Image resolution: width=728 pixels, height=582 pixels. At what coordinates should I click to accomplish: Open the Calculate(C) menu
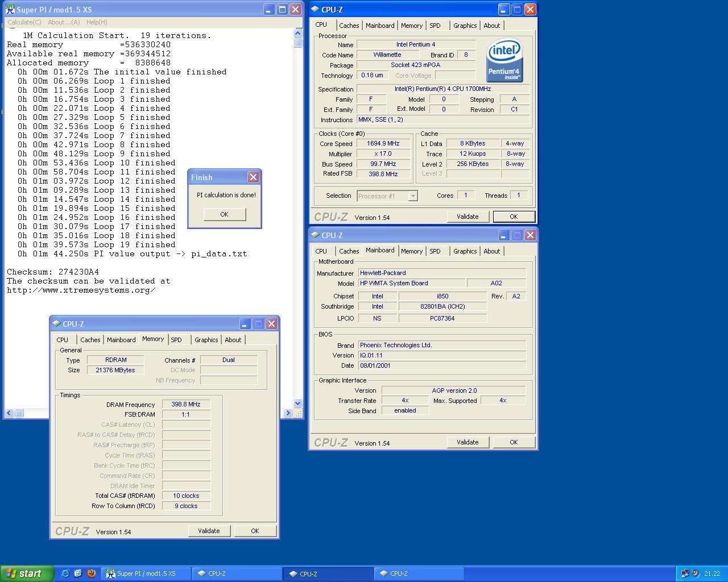(24, 22)
